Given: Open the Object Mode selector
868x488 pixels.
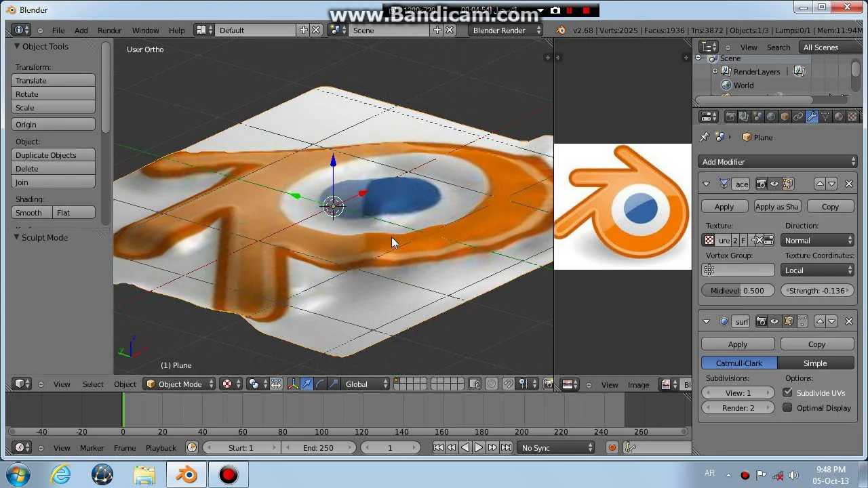Looking at the screenshot, I should pos(180,384).
